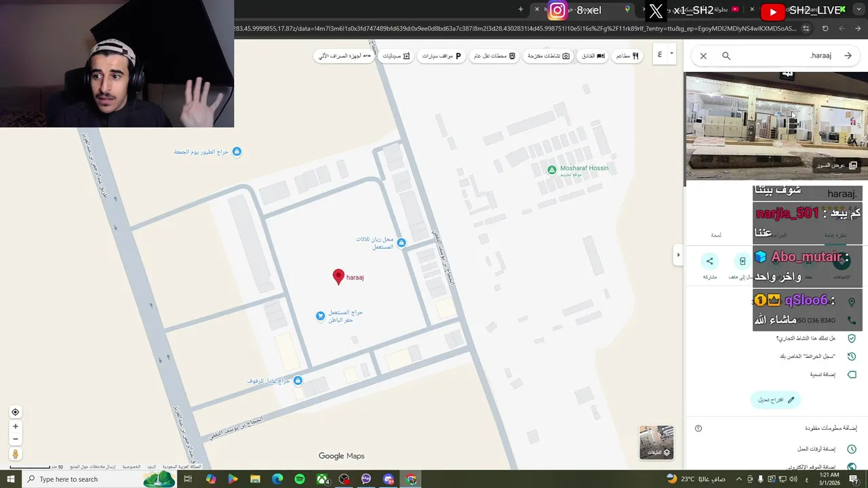Click the 23°C weather widget
The height and width of the screenshot is (488, 868).
point(695,479)
